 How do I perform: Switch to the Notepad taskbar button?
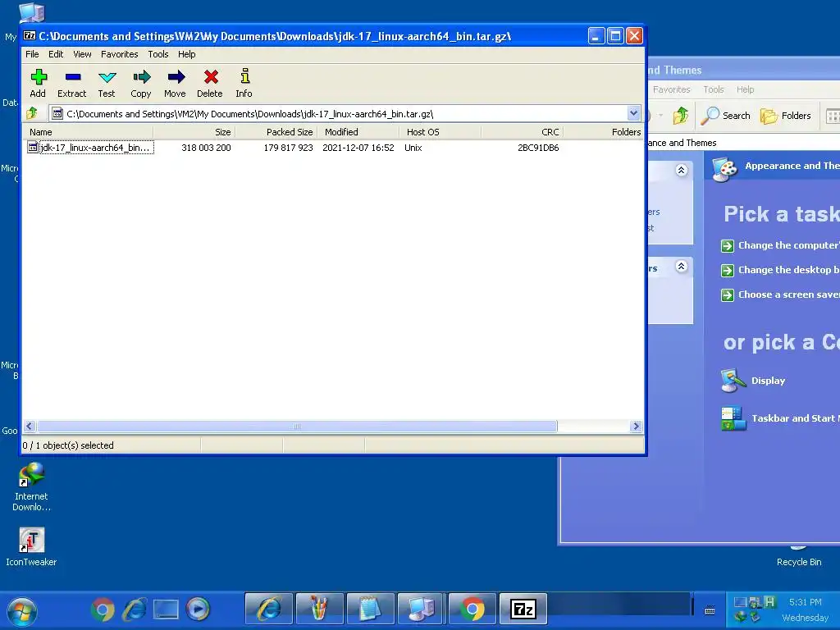(x=370, y=609)
